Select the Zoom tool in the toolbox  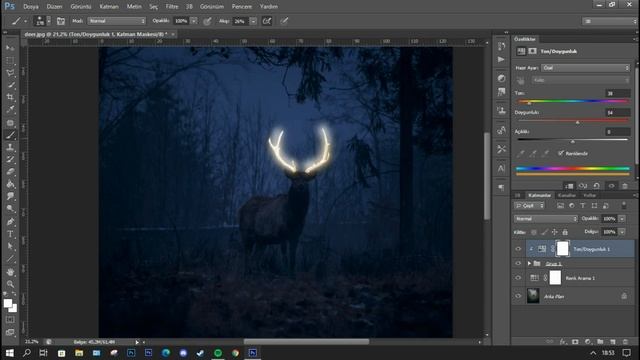10,284
